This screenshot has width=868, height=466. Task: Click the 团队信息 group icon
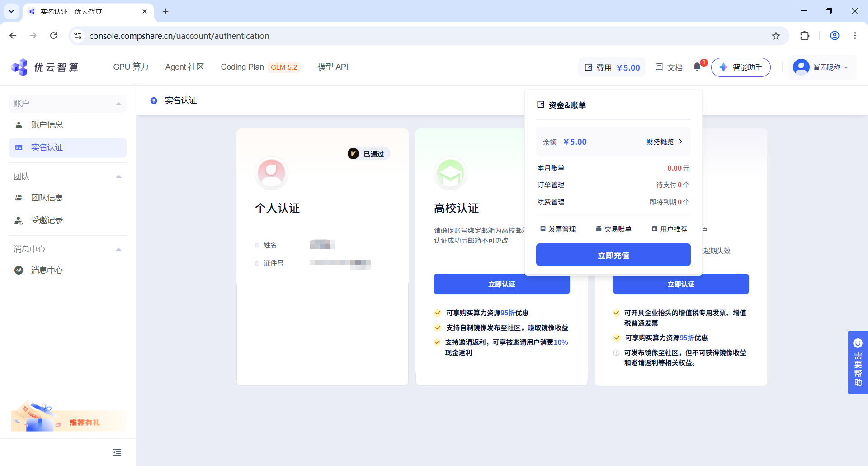[19, 198]
